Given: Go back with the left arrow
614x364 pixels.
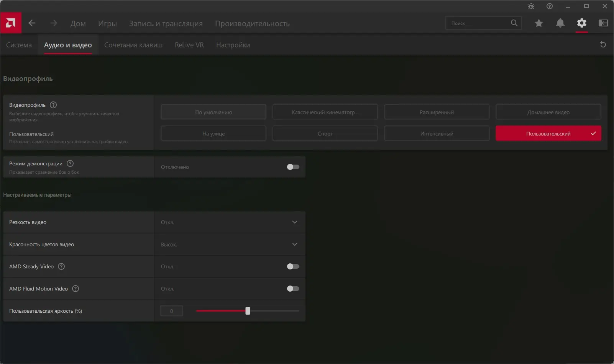Looking at the screenshot, I should (x=32, y=23).
